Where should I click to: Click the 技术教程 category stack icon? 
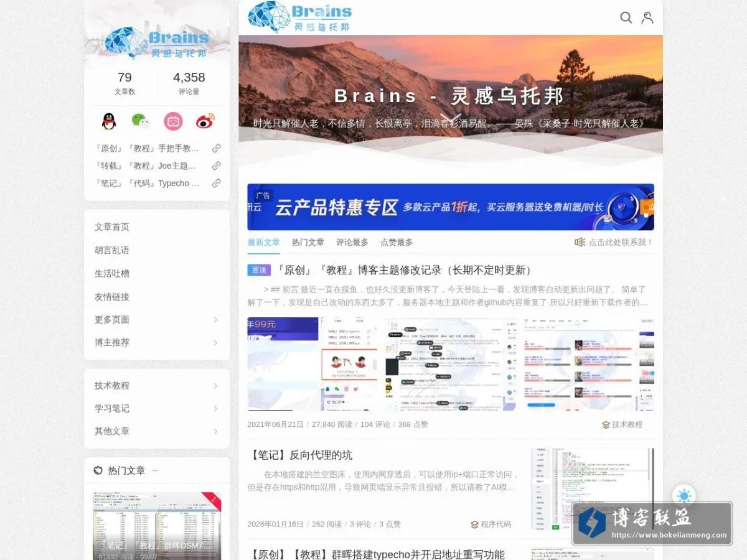pos(606,424)
